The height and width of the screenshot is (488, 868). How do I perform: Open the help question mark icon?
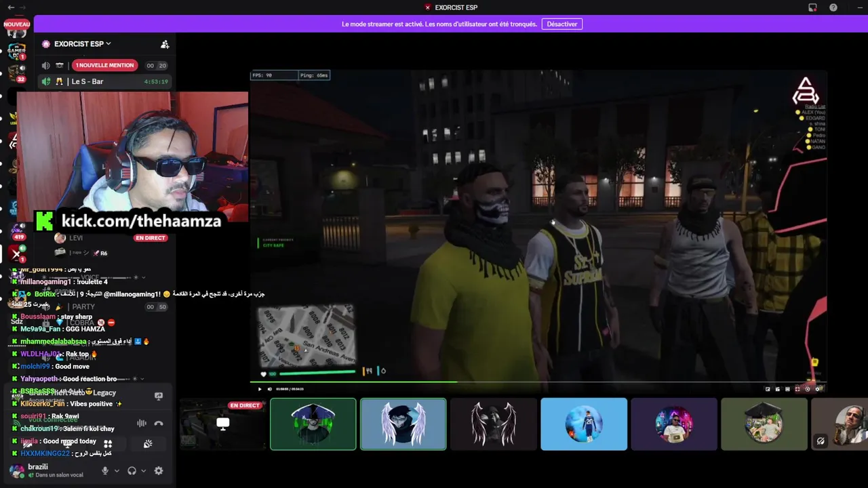pyautogui.click(x=833, y=7)
